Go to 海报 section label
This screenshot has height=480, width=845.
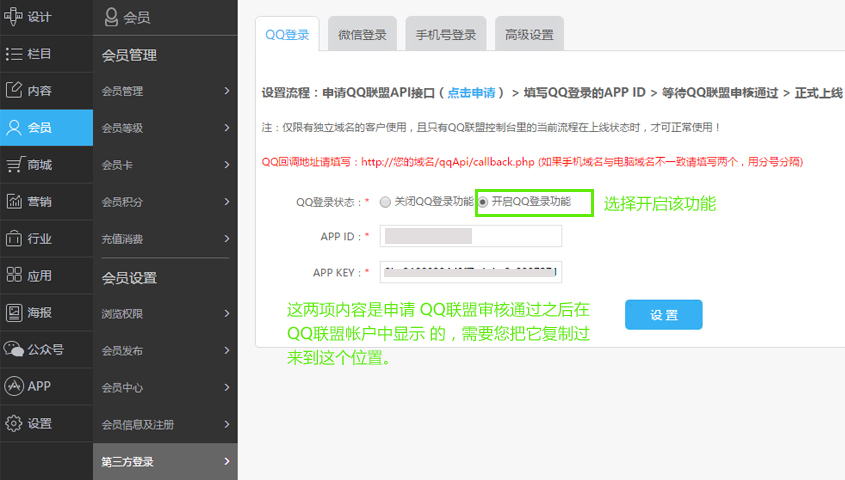(x=39, y=312)
